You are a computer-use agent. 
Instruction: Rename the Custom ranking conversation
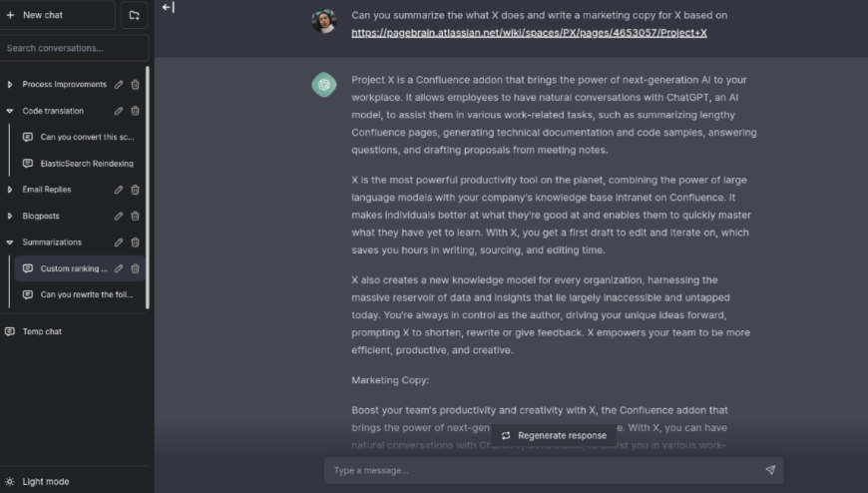click(119, 268)
